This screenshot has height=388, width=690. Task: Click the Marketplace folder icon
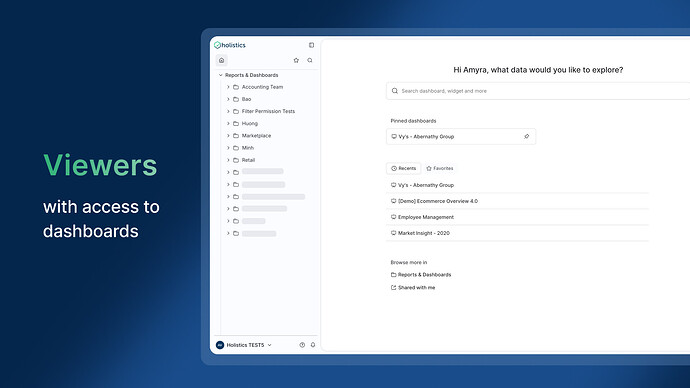click(x=236, y=136)
